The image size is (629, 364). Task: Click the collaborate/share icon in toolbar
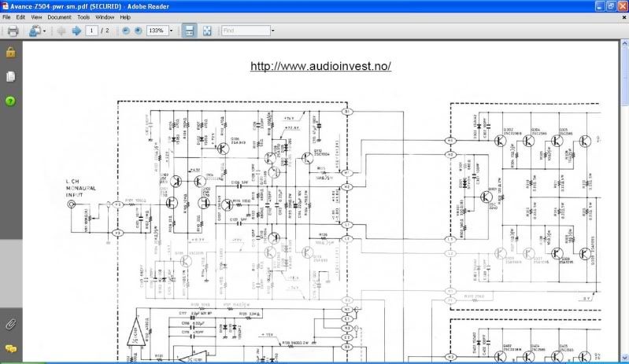tap(35, 31)
